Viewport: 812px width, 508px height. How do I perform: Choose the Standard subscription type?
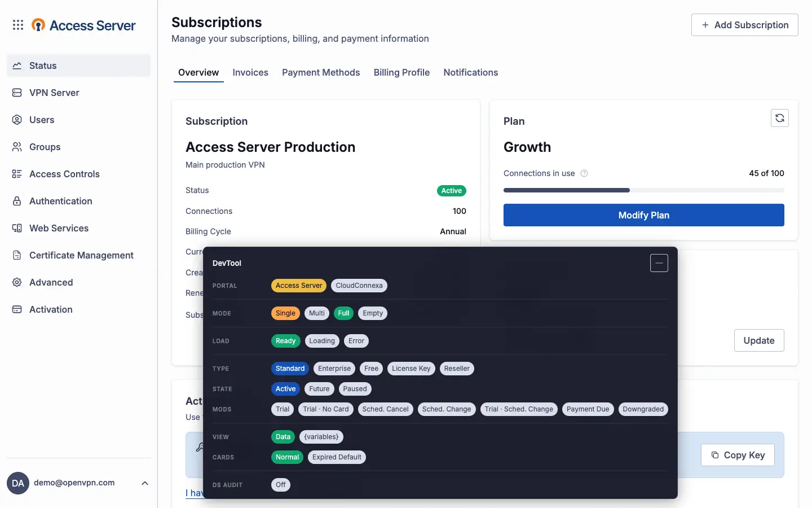(290, 369)
